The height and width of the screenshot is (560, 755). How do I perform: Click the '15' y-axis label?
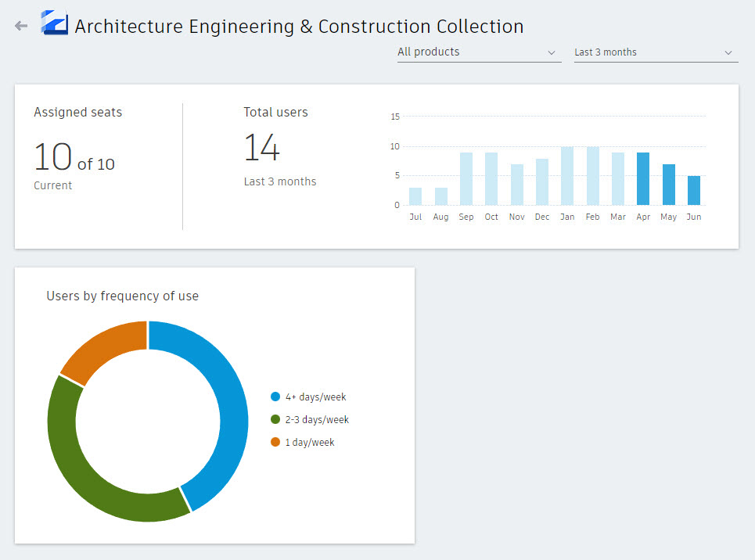(x=395, y=117)
